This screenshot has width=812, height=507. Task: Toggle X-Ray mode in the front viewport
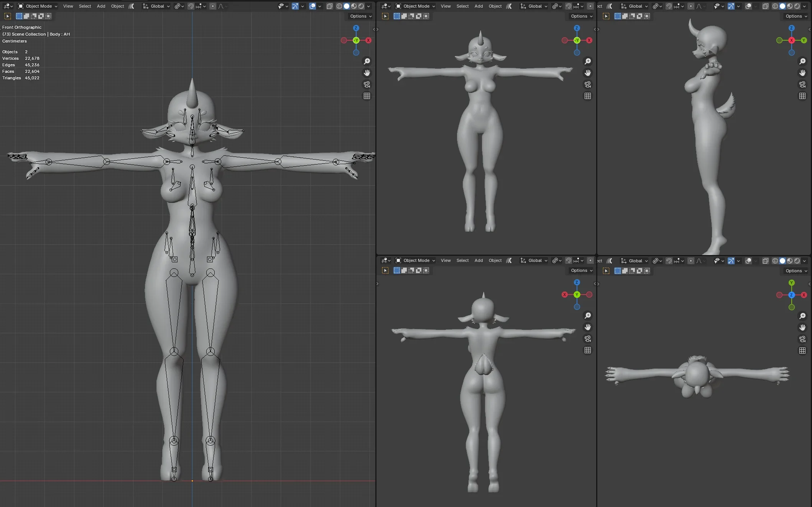point(330,6)
